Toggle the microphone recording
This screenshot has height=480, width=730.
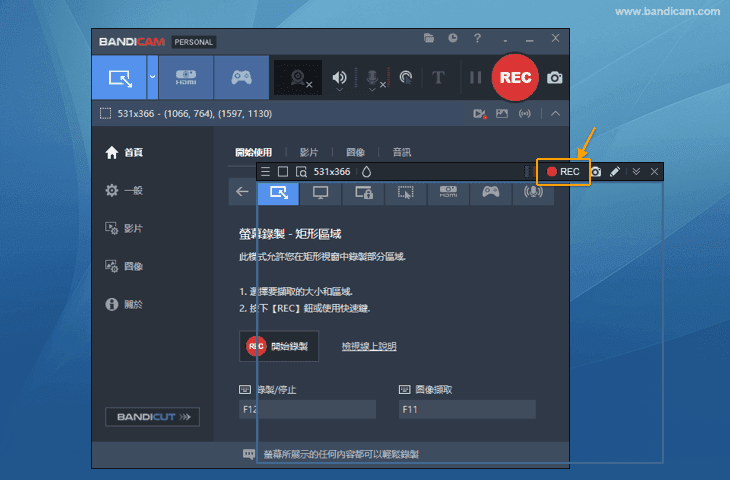pos(372,76)
